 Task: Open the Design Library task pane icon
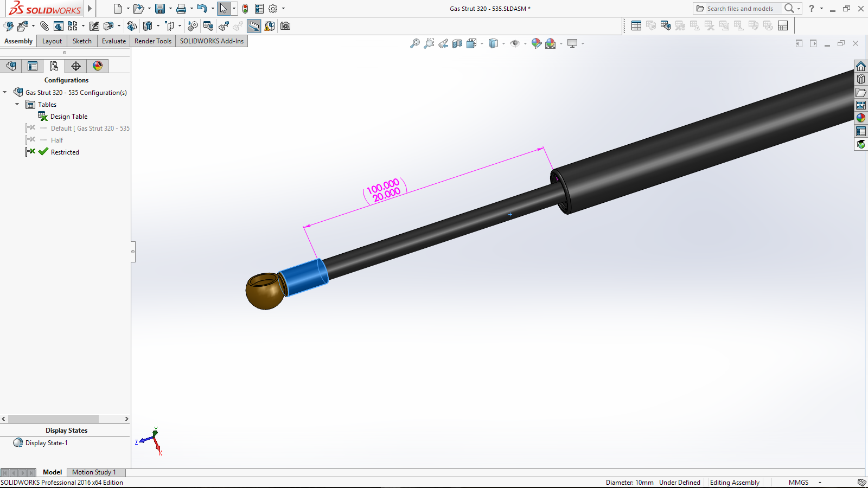861,79
